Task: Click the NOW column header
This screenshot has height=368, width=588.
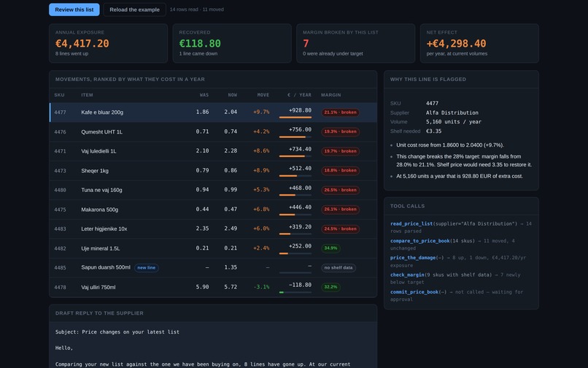Action: [233, 95]
